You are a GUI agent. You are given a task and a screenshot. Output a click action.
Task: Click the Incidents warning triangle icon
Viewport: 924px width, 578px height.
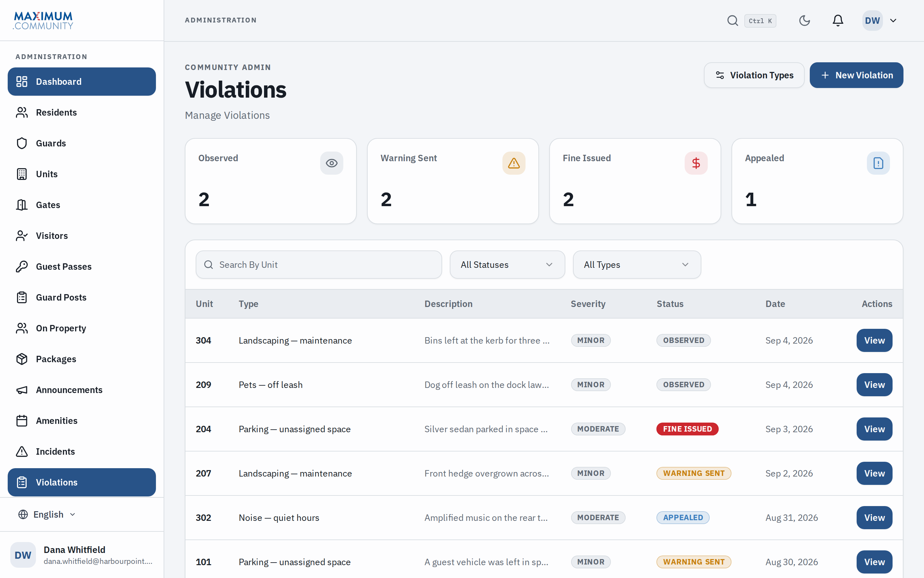click(x=22, y=451)
